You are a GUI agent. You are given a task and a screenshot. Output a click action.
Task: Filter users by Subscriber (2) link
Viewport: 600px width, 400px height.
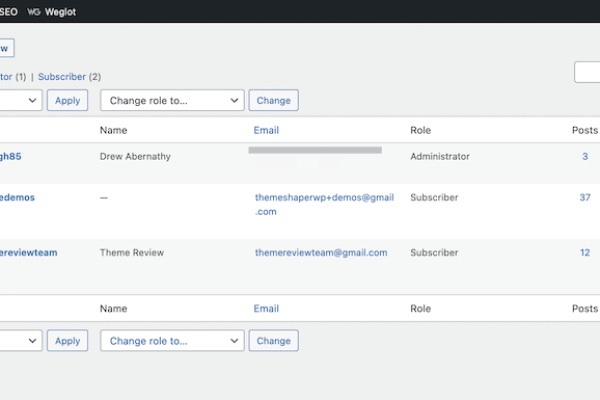tap(62, 76)
